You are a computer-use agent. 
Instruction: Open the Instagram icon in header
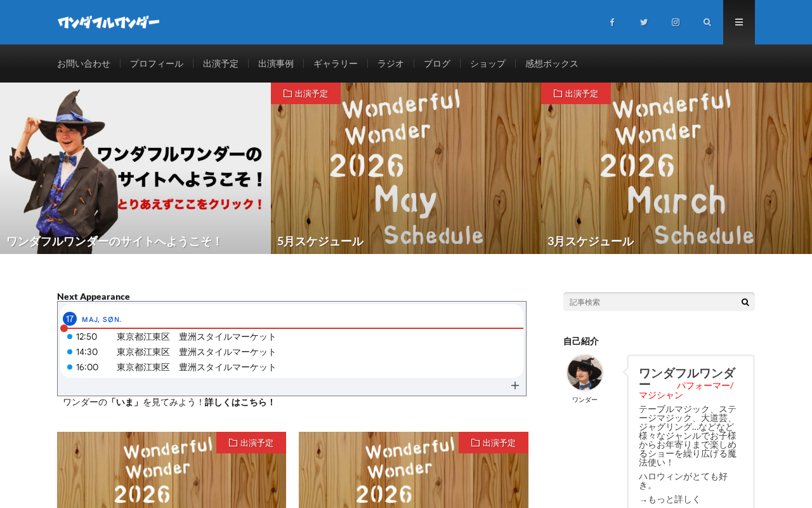tap(676, 22)
